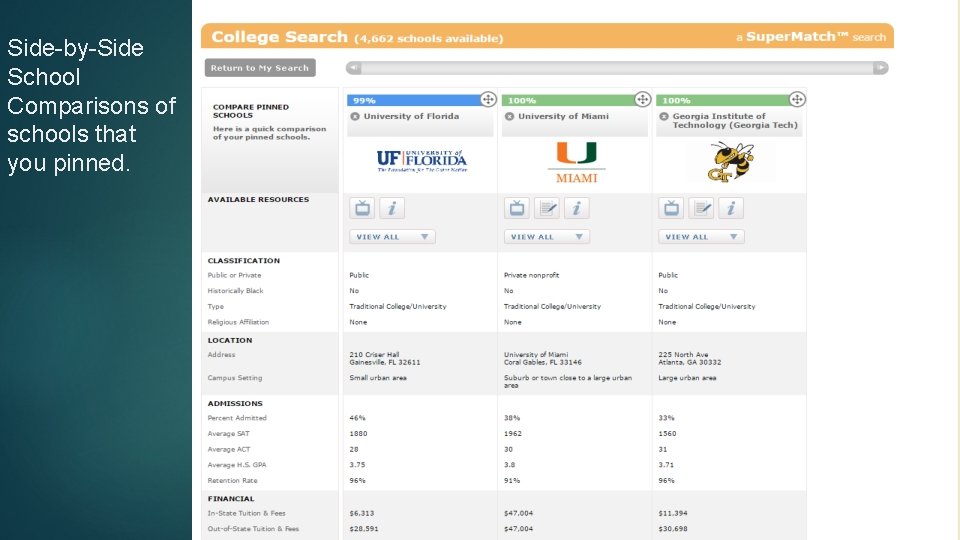Remove University of Miami with its X button

pyautogui.click(x=509, y=116)
